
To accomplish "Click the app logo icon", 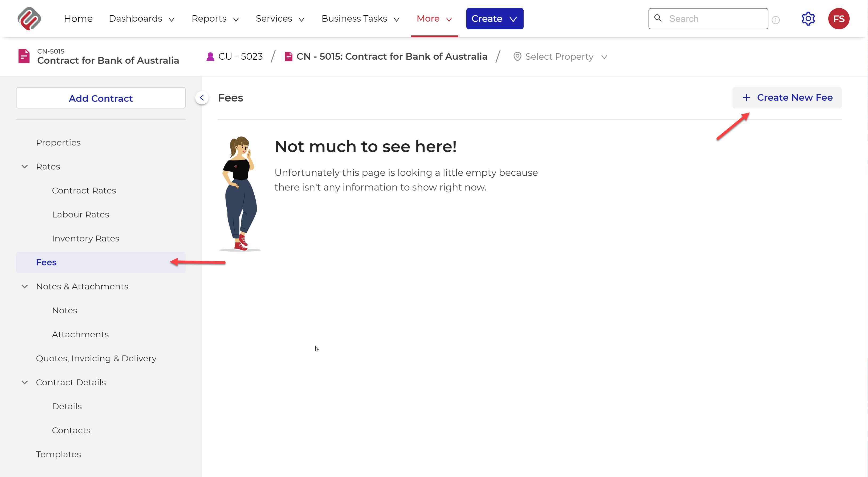I will click(29, 19).
